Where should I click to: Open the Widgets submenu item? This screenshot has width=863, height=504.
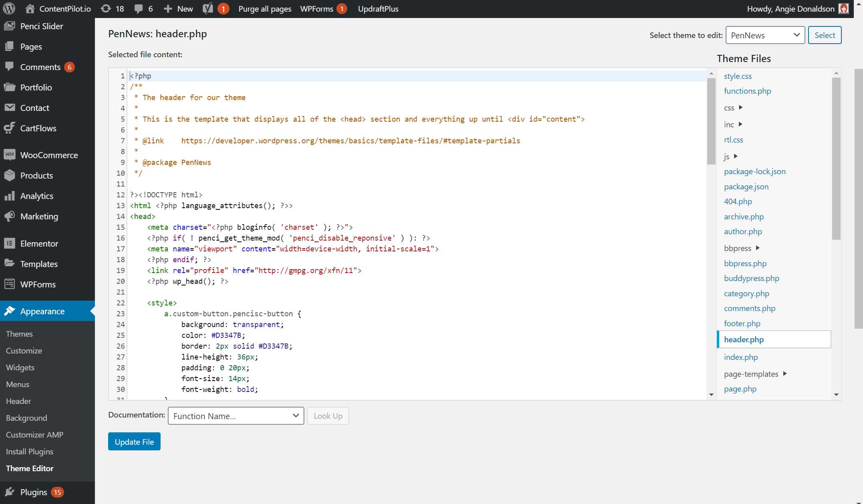[20, 367]
